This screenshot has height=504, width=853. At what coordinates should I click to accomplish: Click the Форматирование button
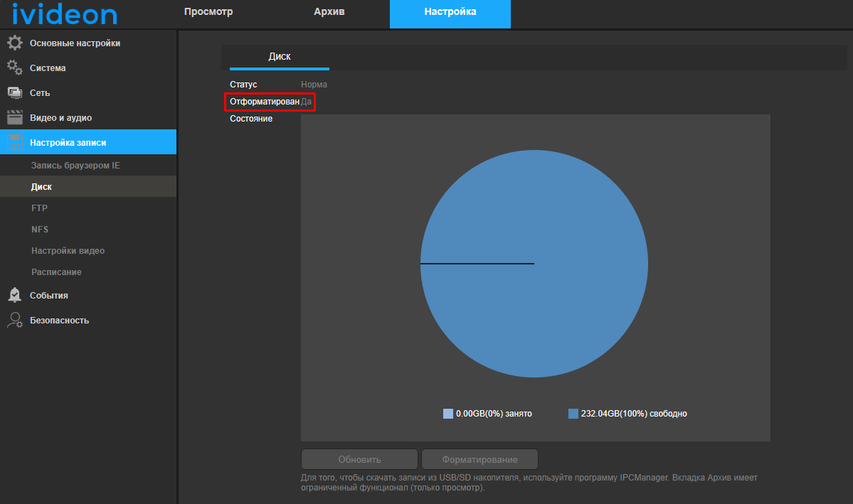pos(480,459)
